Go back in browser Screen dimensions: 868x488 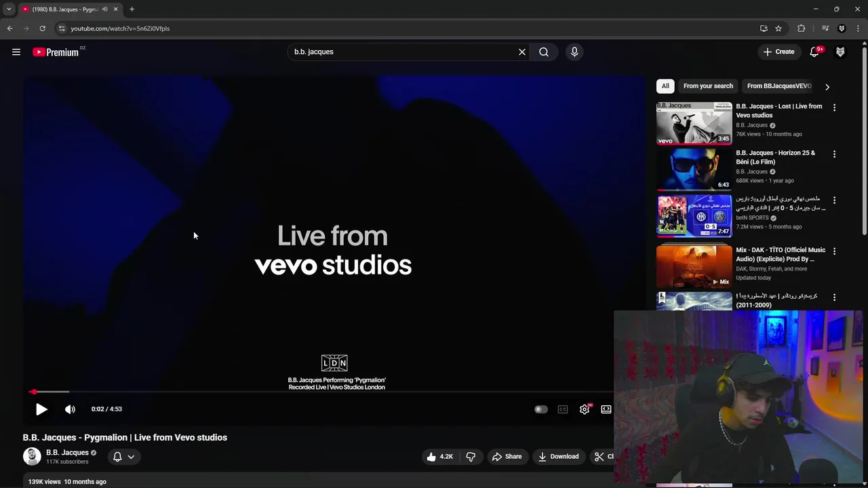coord(9,28)
